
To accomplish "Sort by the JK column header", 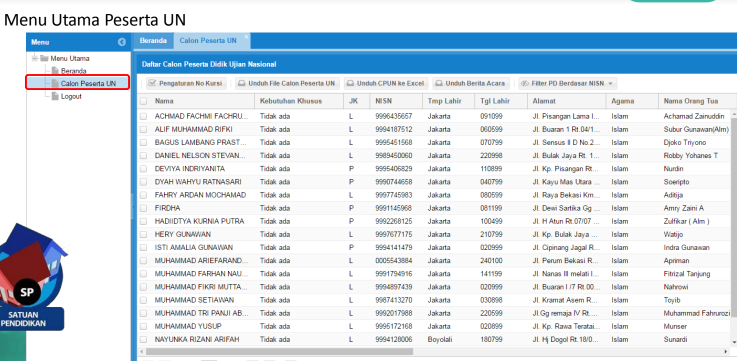I will (357, 101).
